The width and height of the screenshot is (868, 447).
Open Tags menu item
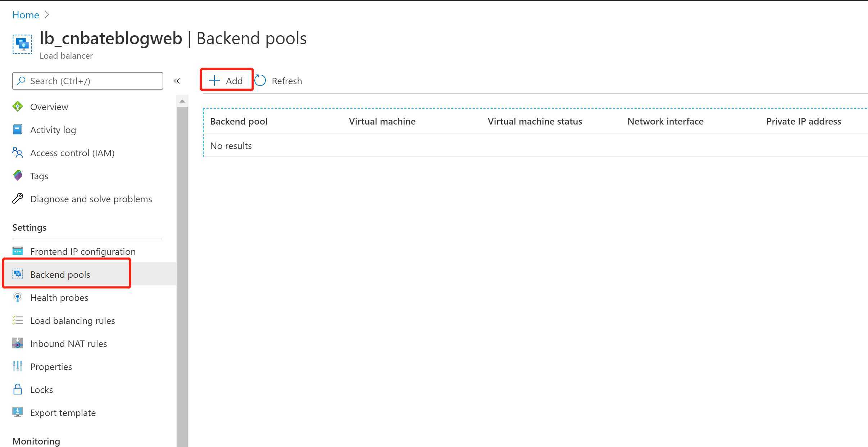[39, 176]
